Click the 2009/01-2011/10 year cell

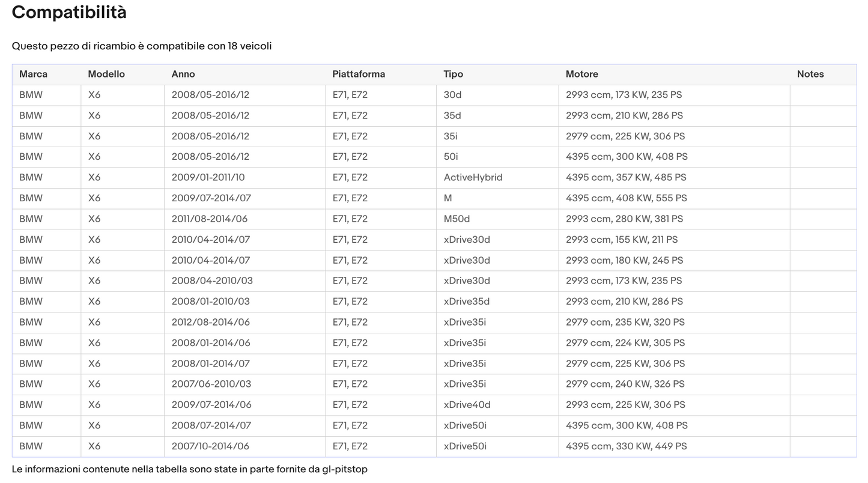(208, 178)
